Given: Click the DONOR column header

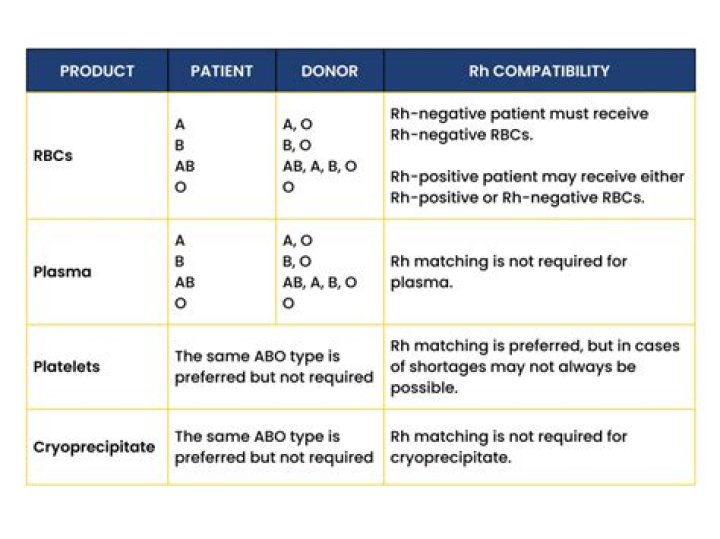Looking at the screenshot, I should [329, 71].
